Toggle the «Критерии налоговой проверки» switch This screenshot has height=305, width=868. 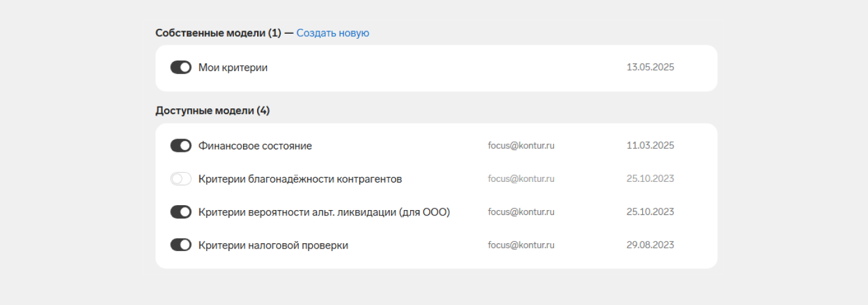click(x=181, y=245)
